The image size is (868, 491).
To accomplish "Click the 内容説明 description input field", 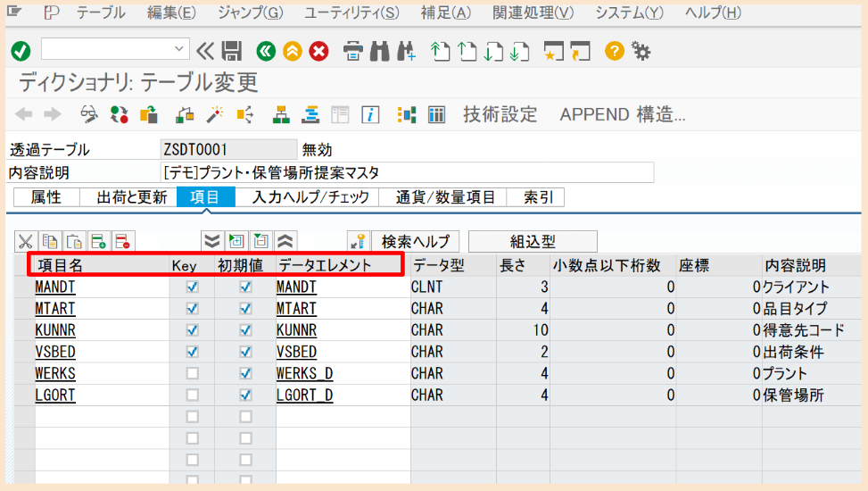I will coord(406,172).
